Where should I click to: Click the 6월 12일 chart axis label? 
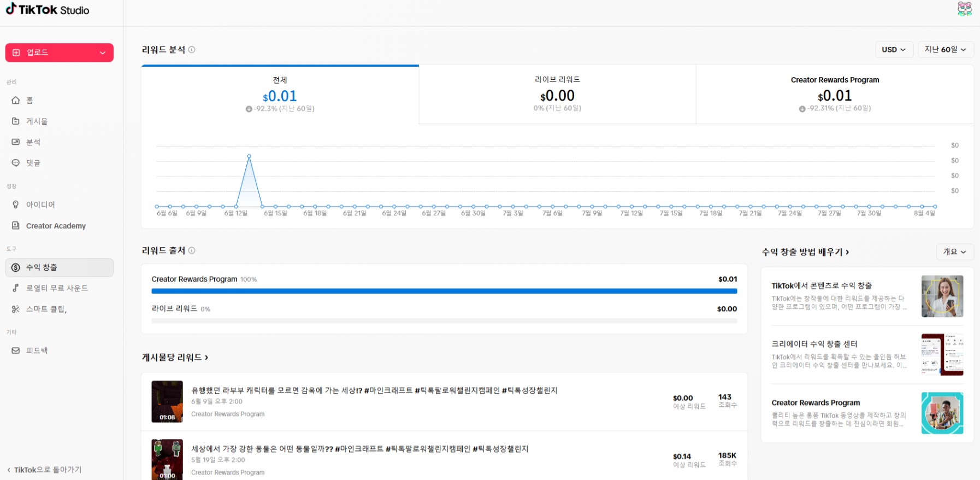pyautogui.click(x=236, y=213)
